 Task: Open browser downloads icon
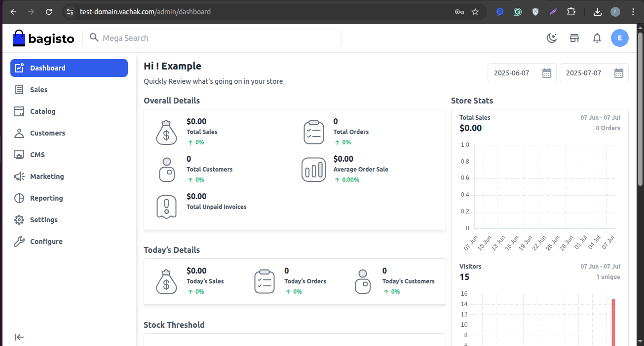click(x=598, y=12)
